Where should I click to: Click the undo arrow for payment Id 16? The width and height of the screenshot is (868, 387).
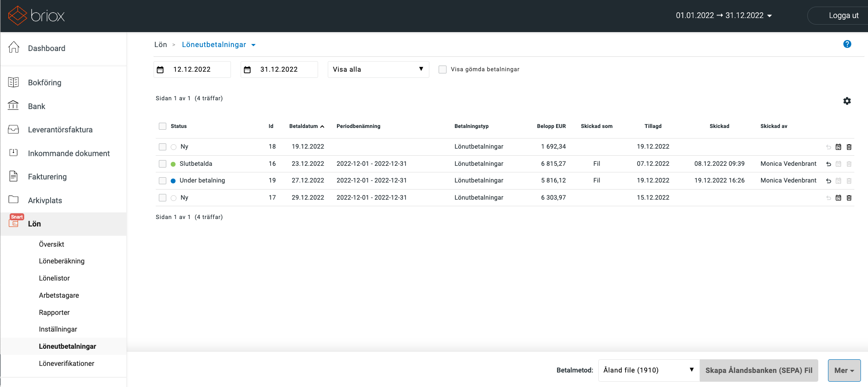(828, 164)
